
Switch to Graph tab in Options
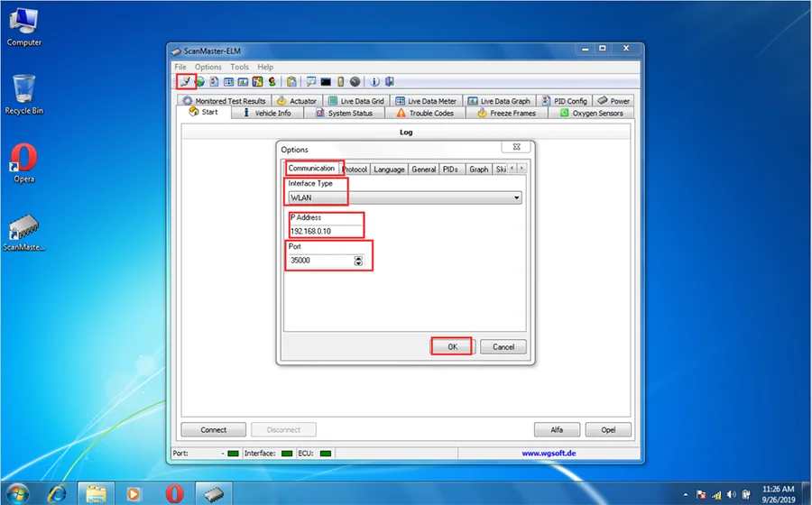[478, 170]
